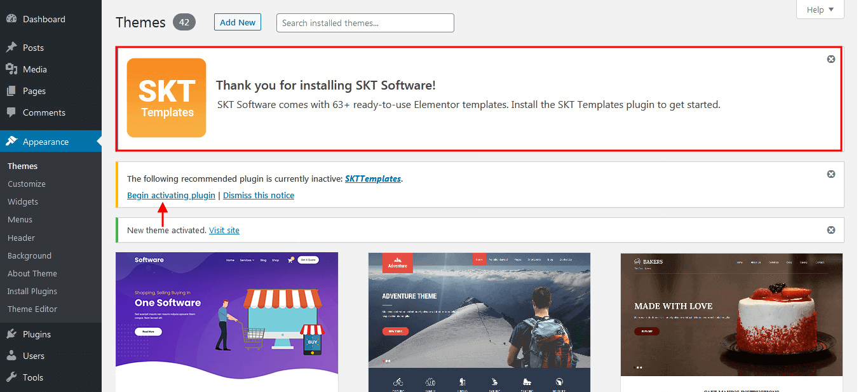
Task: Select the Users person icon
Action: [x=11, y=356]
